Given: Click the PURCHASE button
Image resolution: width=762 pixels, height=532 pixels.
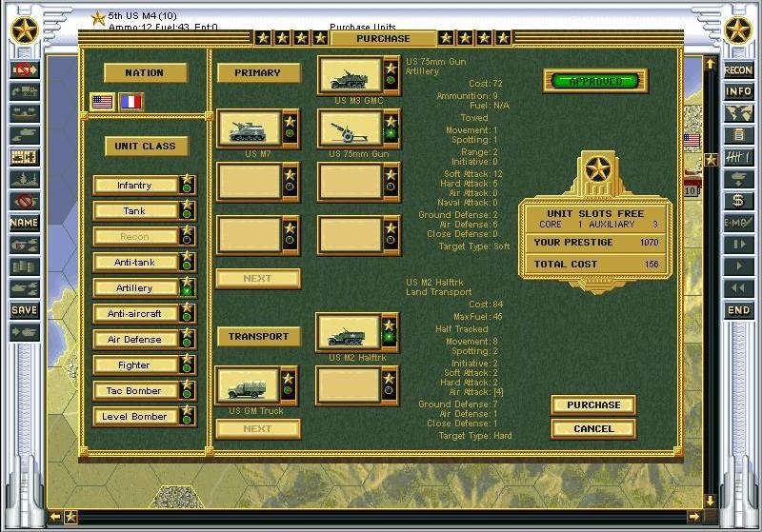Looking at the screenshot, I should [593, 405].
